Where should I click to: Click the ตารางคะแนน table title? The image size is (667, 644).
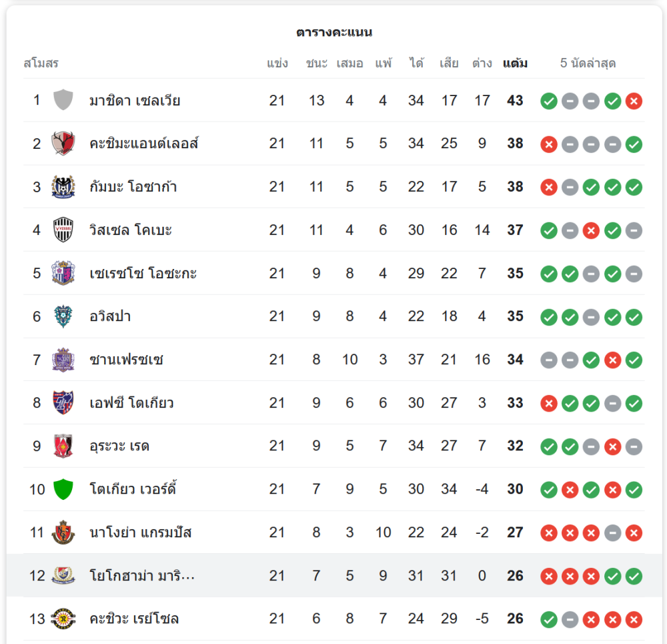point(334,32)
